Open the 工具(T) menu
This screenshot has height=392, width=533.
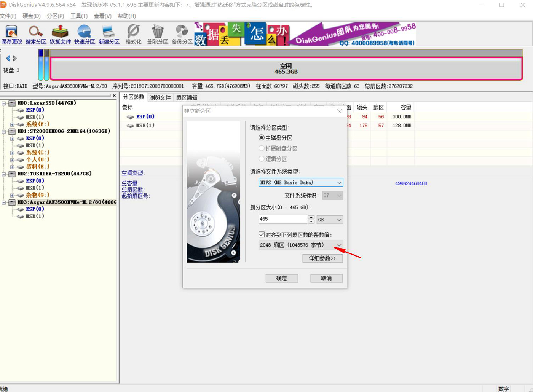[x=79, y=16]
